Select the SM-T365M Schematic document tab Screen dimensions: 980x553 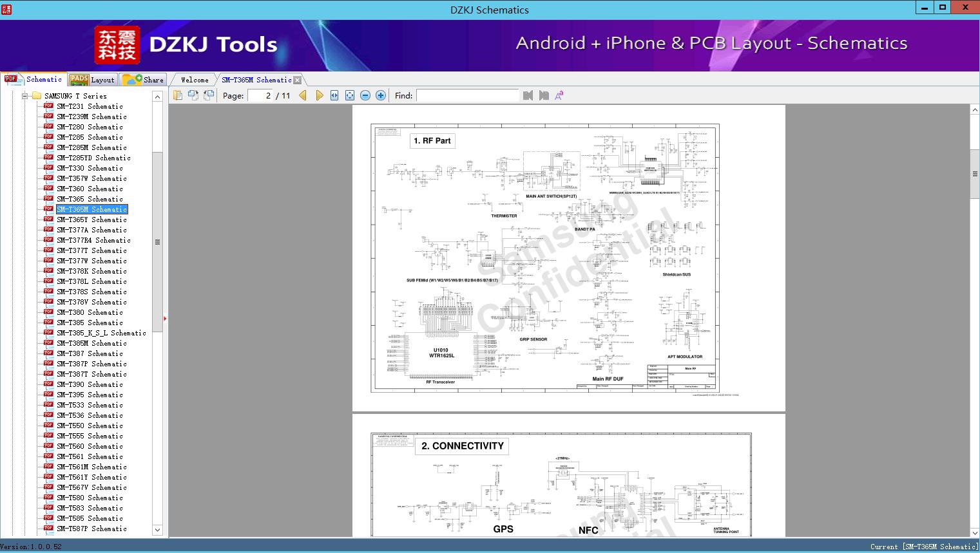coord(256,80)
